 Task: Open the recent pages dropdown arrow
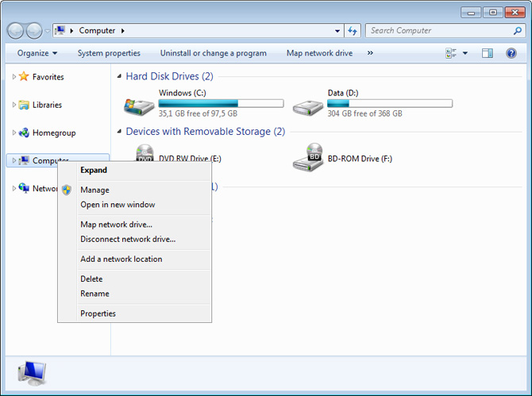pyautogui.click(x=48, y=31)
